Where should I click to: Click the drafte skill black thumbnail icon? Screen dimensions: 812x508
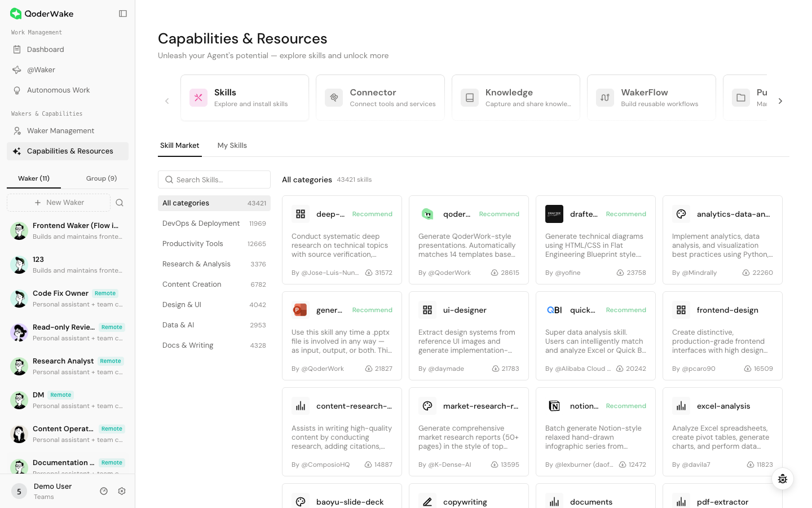pos(554,214)
